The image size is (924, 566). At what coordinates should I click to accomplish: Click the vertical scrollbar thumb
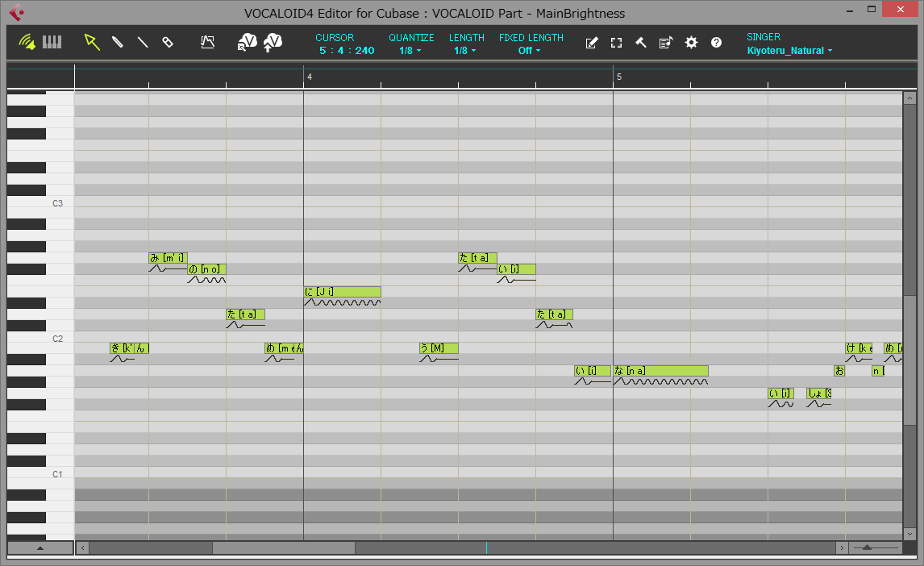tap(909, 360)
